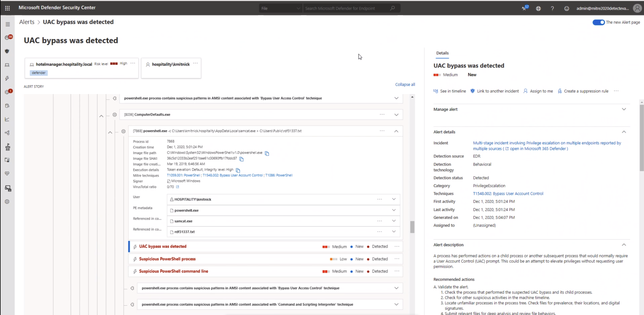644x315 pixels.
Task: Open the user profile avatar
Action: coord(637,8)
